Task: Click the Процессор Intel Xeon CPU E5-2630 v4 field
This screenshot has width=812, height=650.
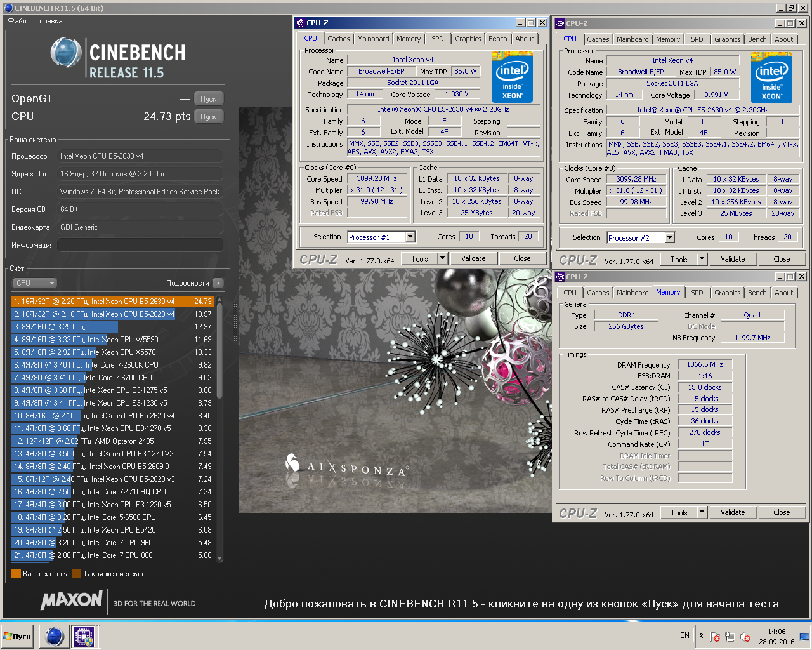Action: 140,156
